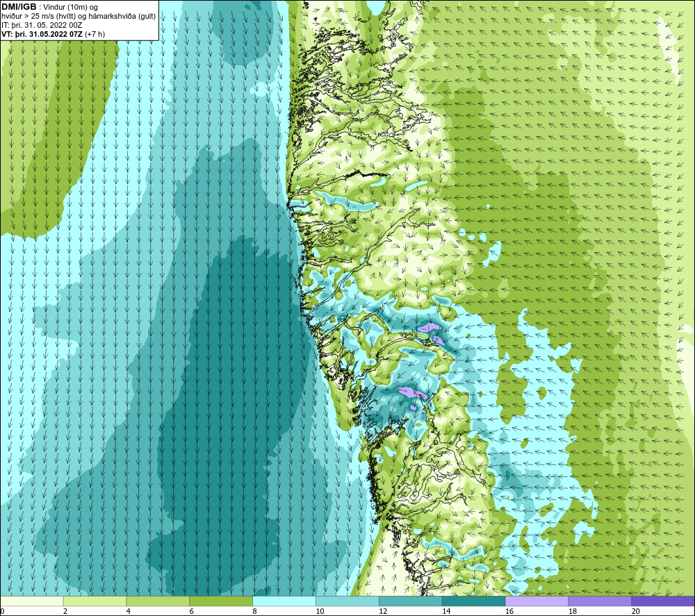Viewport: 695px width, 616px height.
Task: Click the 'DMI/IGB : Vindur (10m) og' title line
Action: click(49, 7)
